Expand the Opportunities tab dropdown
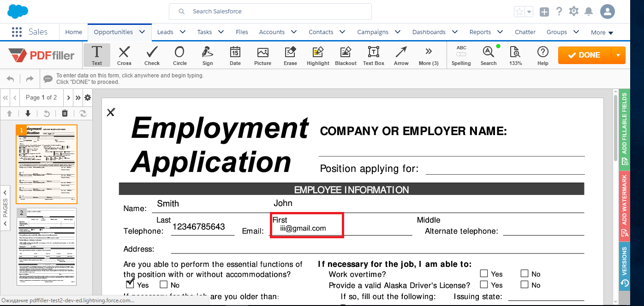The image size is (644, 306). [142, 32]
